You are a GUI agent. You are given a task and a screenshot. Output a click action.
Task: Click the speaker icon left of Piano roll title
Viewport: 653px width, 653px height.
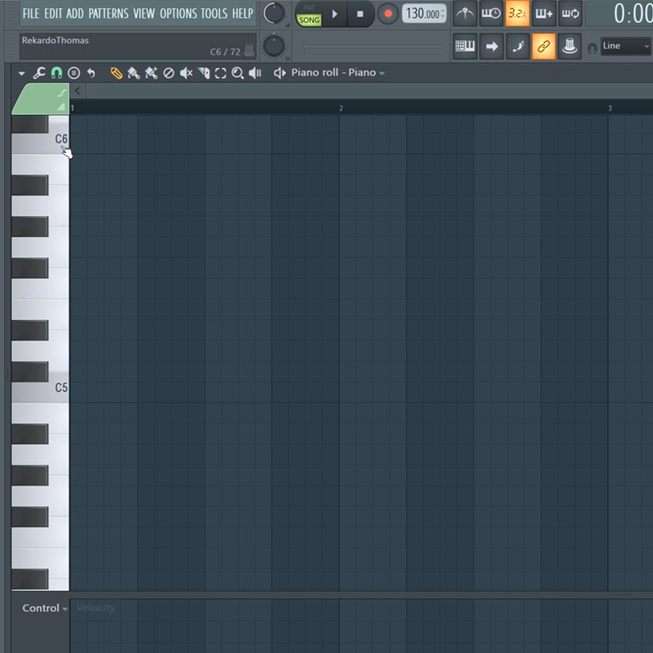click(x=279, y=73)
